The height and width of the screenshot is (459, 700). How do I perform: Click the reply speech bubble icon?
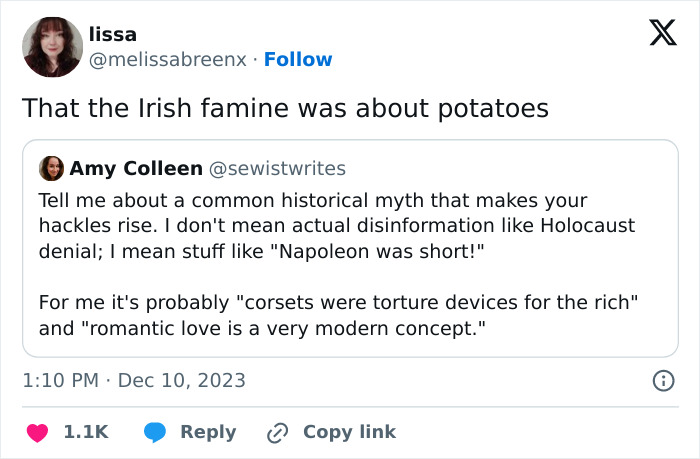click(154, 432)
